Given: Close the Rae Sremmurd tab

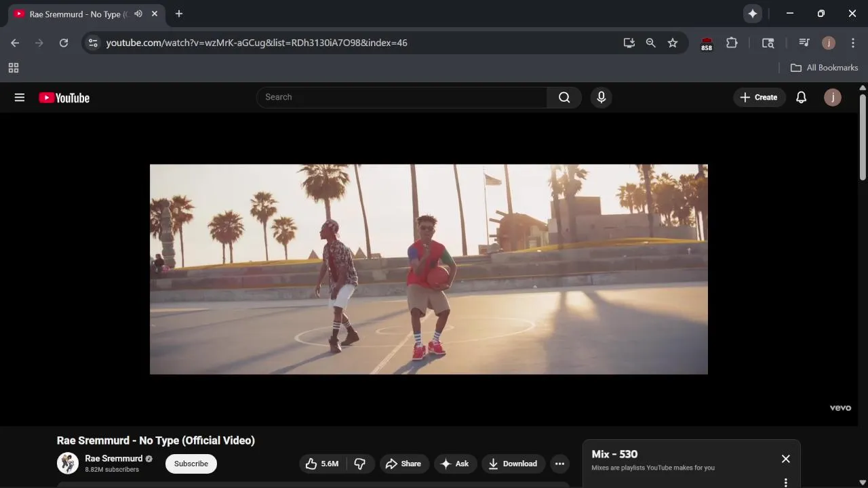Looking at the screenshot, I should (x=155, y=14).
